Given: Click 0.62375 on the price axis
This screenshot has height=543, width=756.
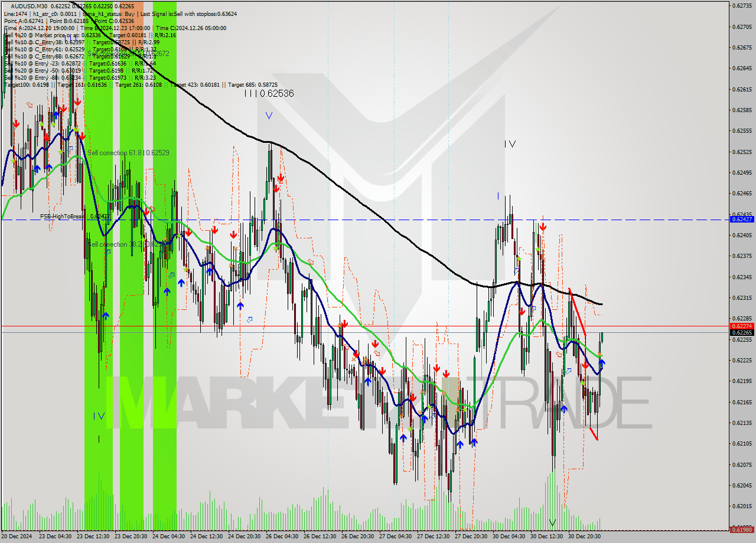Looking at the screenshot, I should point(742,256).
